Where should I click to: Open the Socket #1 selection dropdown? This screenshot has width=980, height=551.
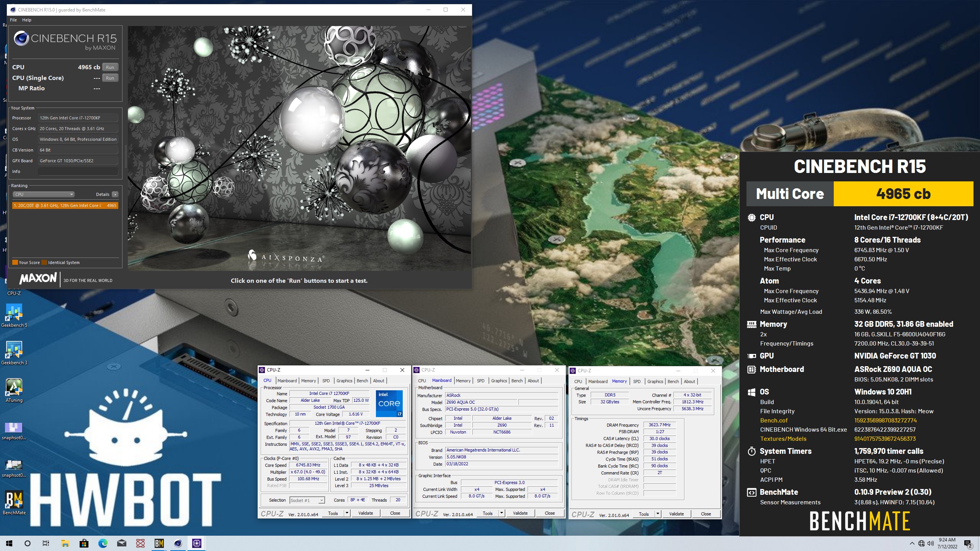(307, 500)
